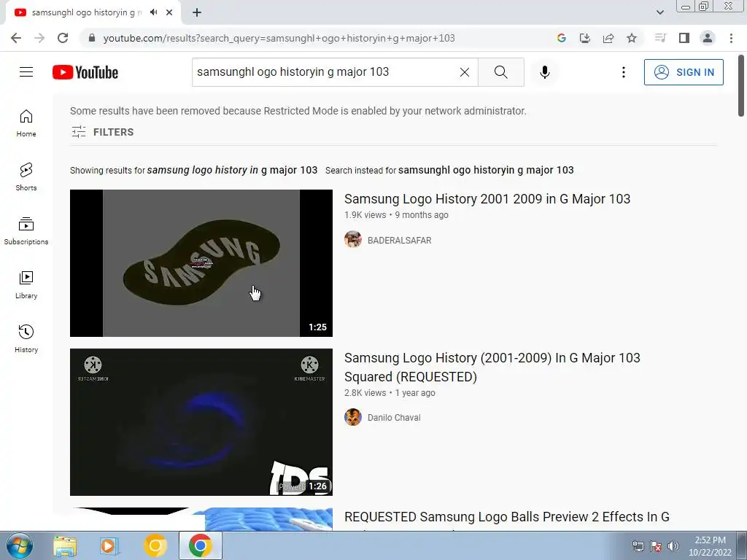Open the system tray volume icon
The image size is (747, 560).
click(673, 546)
